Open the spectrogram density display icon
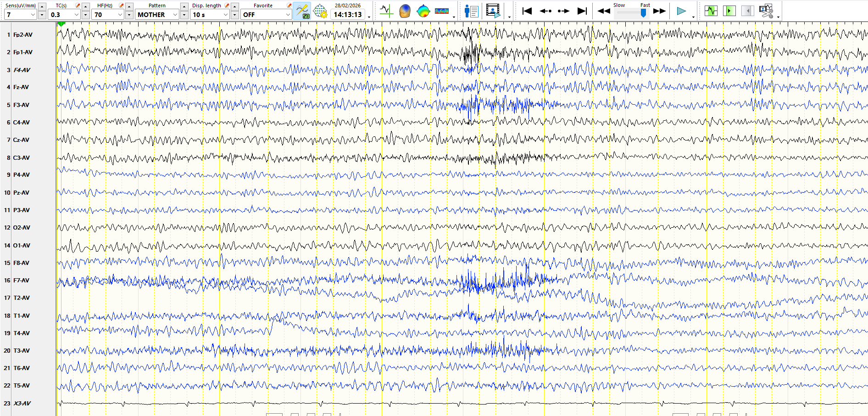 (441, 11)
